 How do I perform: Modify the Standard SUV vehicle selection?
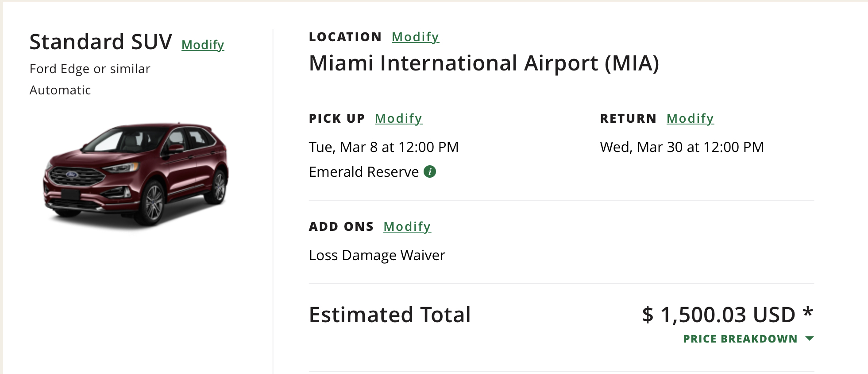point(203,45)
